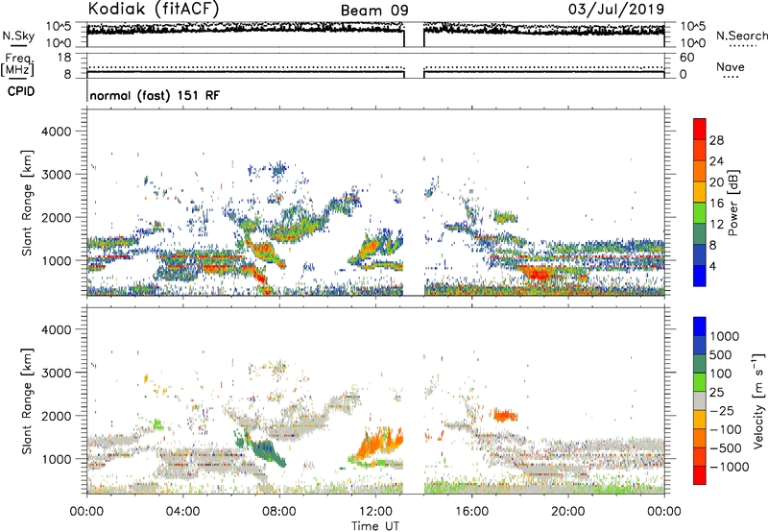Click the 'N.Search' legend label
The width and height of the screenshot is (768, 532).
pyautogui.click(x=741, y=36)
